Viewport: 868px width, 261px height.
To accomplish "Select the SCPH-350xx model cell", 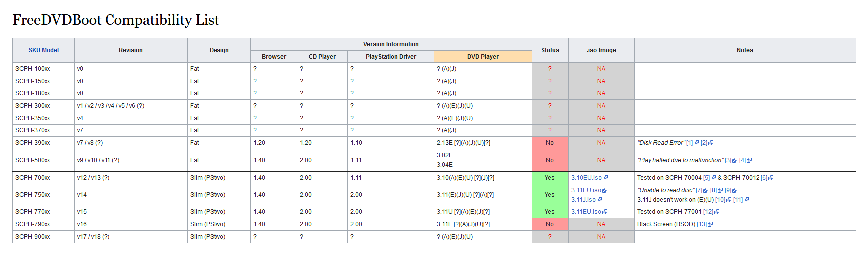I will point(44,118).
